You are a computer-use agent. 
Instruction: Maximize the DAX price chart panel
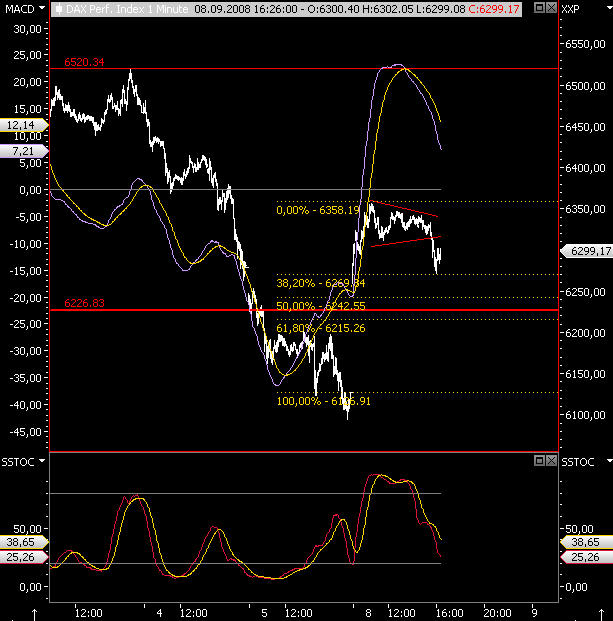coord(539,8)
